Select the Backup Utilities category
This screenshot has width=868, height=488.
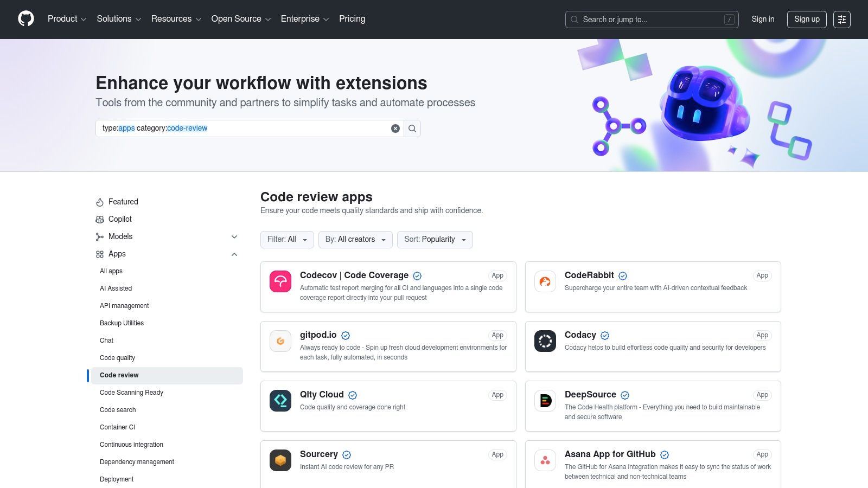pos(167,323)
